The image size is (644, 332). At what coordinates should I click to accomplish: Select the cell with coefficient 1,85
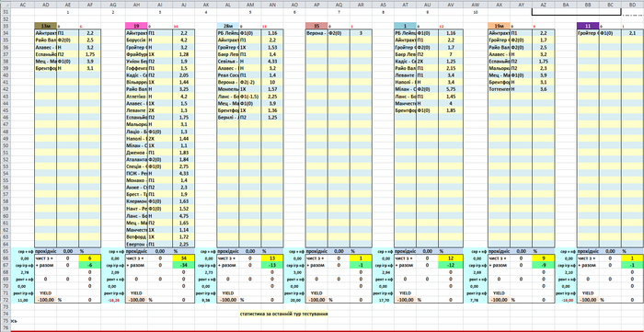[x=450, y=110]
